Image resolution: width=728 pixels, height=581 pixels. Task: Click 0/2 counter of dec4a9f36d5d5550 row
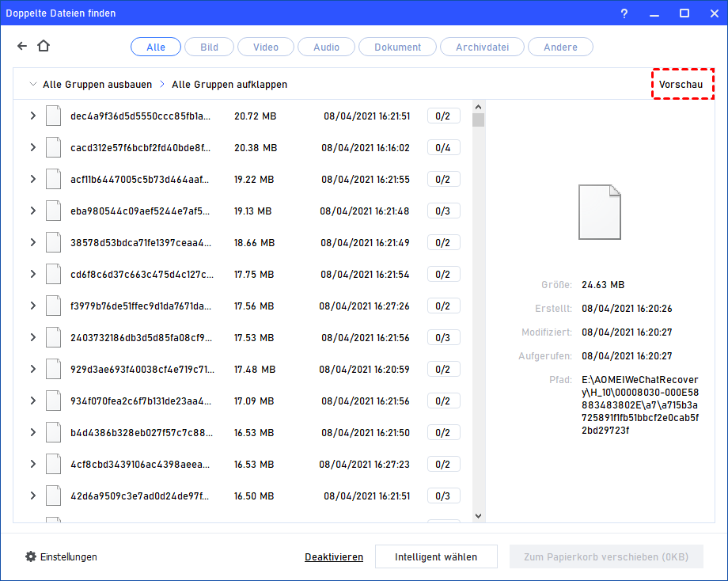(x=443, y=116)
